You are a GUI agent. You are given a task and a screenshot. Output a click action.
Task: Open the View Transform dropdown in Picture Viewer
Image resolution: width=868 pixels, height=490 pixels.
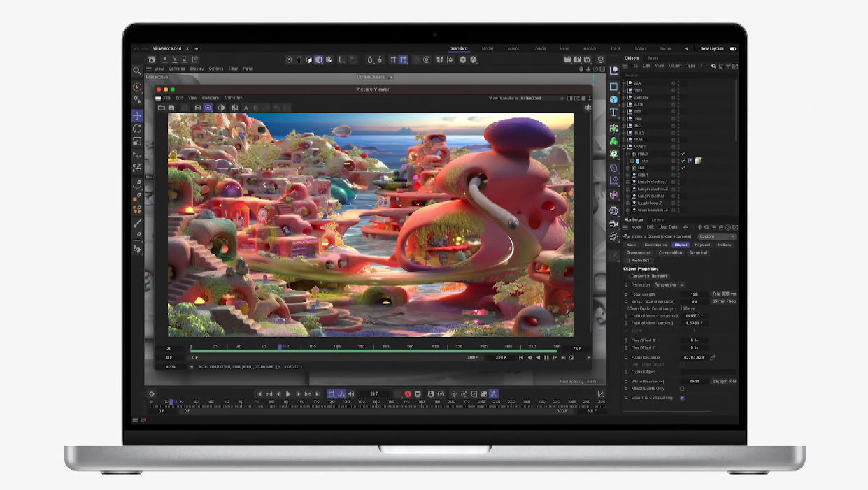[x=541, y=99]
